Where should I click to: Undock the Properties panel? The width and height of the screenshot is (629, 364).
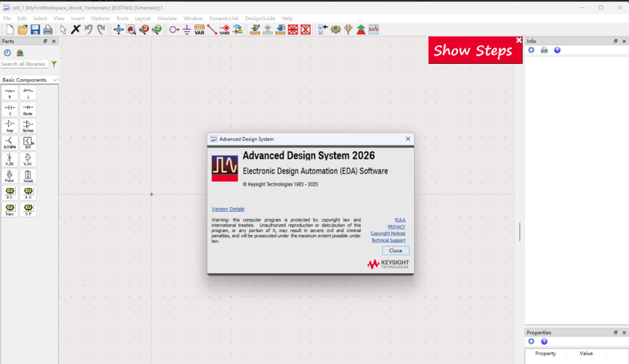coord(615,333)
